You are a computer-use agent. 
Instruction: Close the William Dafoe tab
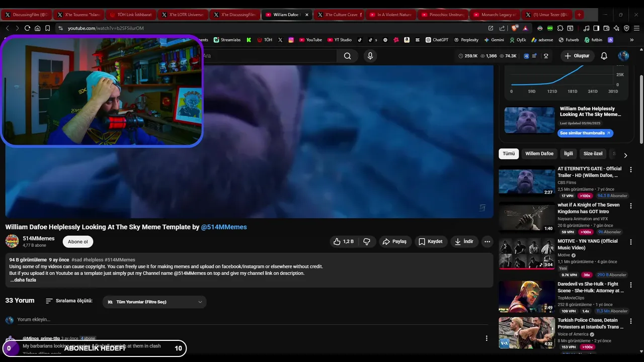tap(306, 15)
